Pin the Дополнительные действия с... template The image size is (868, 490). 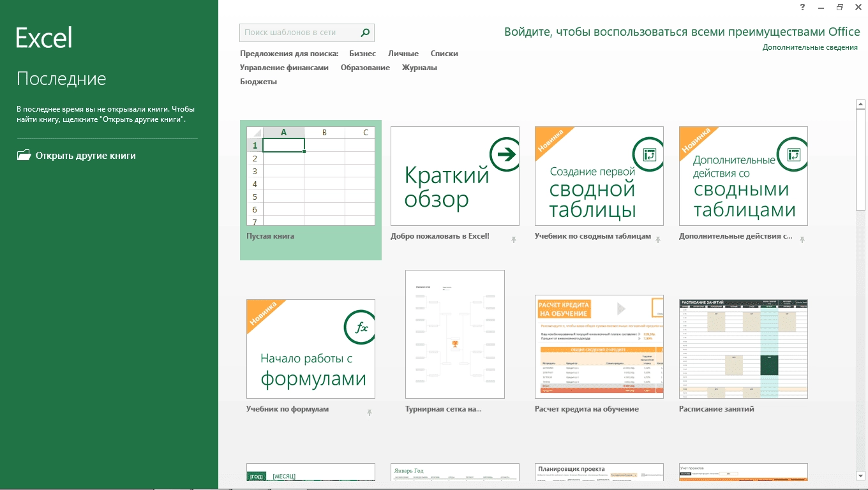(802, 239)
